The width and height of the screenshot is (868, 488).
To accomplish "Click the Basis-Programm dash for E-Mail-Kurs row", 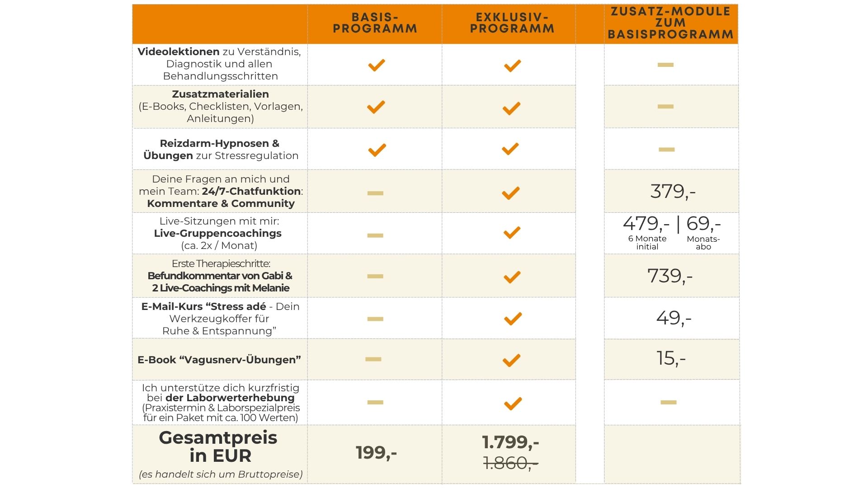I will [375, 319].
